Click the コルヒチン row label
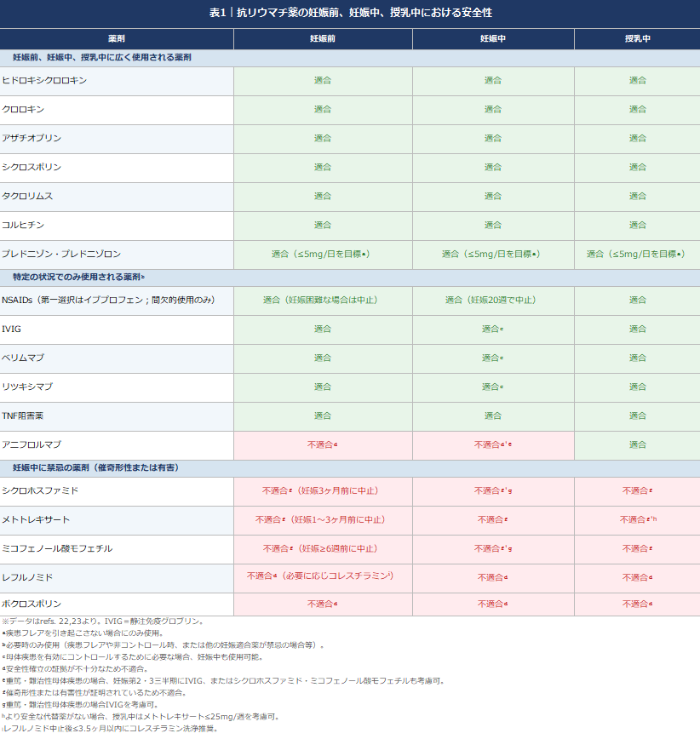The image size is (700, 739). (x=23, y=226)
